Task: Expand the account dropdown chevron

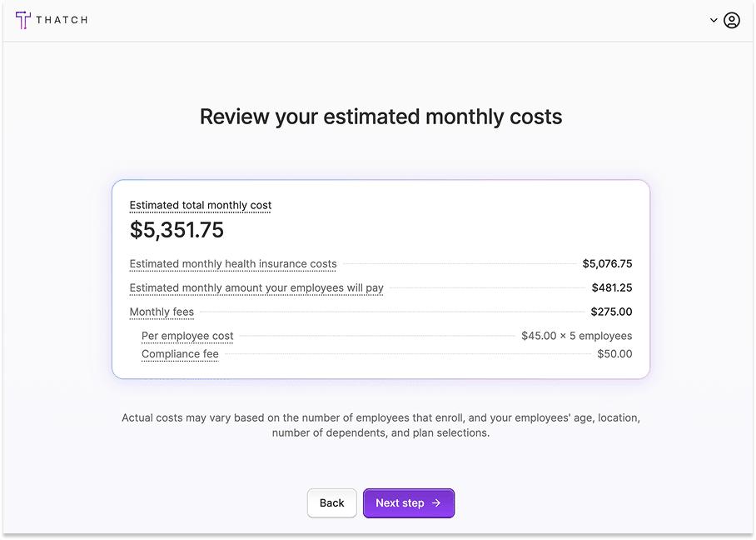Action: [714, 20]
